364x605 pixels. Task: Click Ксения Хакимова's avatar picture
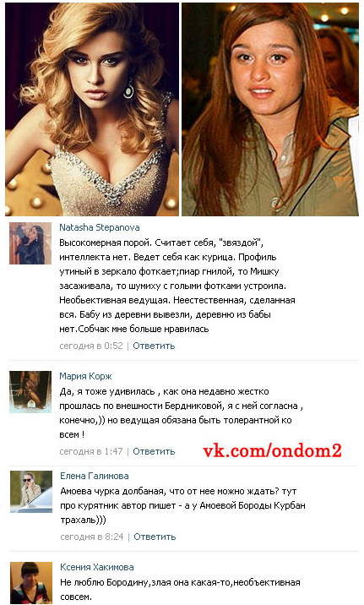tap(31, 583)
